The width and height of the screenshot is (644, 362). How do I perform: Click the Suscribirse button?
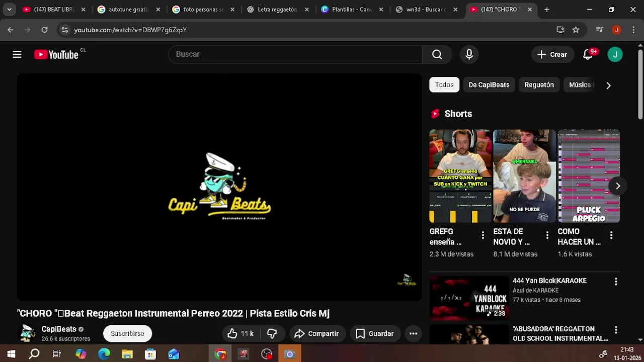(127, 333)
